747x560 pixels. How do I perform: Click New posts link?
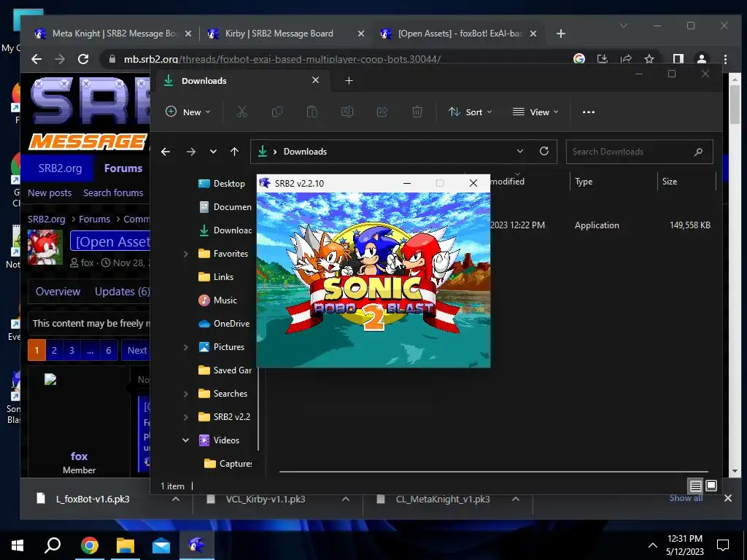tap(50, 192)
